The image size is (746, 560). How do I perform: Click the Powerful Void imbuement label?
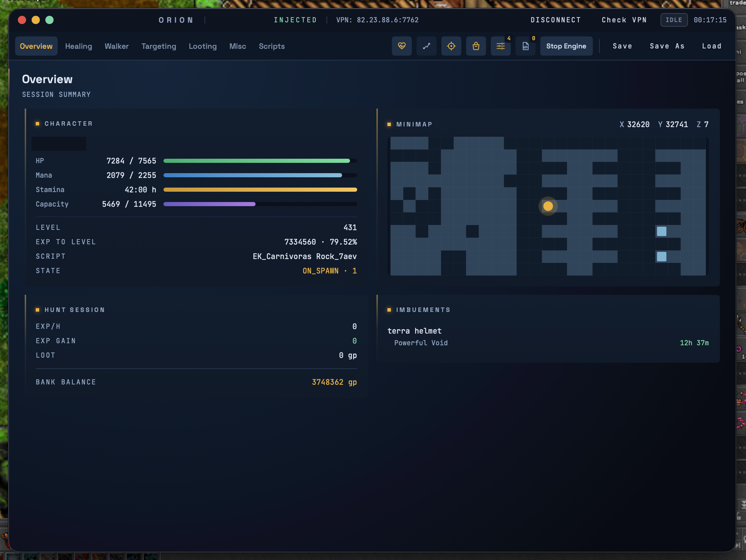[x=421, y=343]
